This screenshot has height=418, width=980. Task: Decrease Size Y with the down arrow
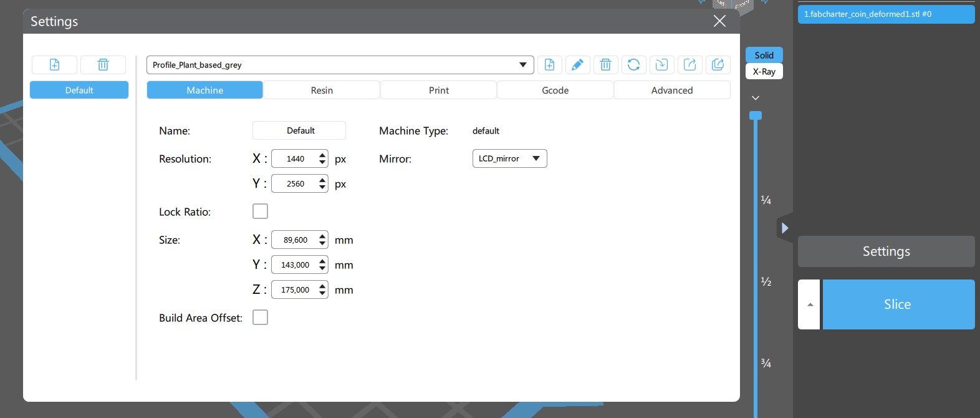coord(322,268)
